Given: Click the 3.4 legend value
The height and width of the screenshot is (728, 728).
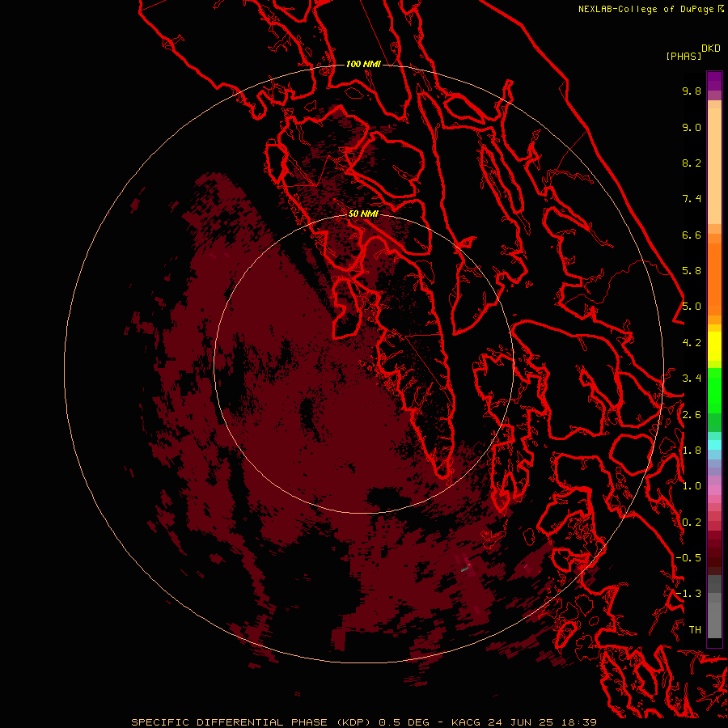Looking at the screenshot, I should 692,379.
